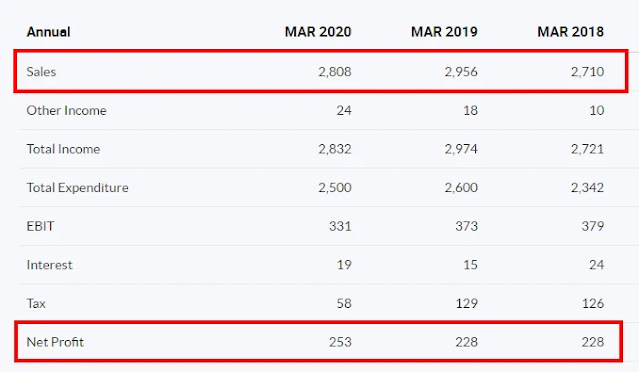Click the Annual column header
Viewport: 639px width, 372px height.
tap(48, 32)
